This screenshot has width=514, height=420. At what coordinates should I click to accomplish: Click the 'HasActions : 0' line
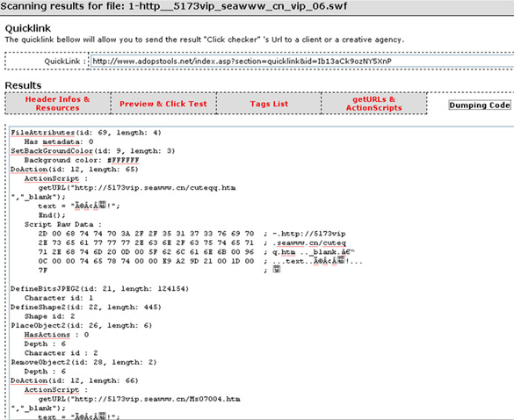click(56, 335)
